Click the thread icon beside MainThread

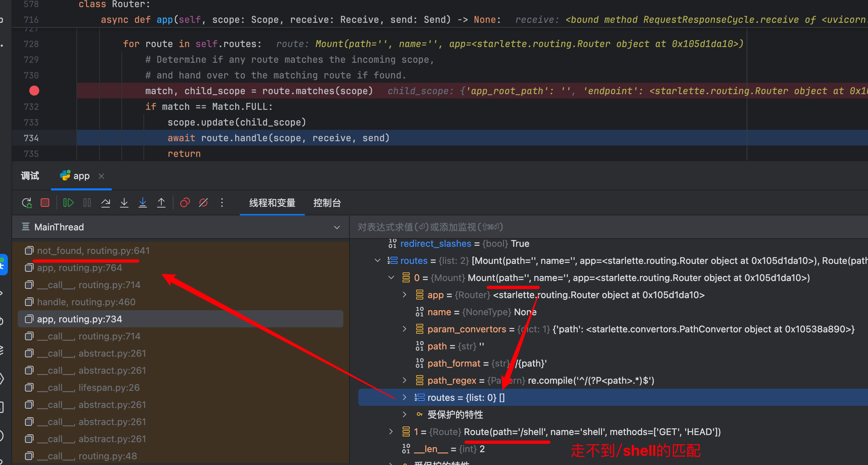click(26, 227)
